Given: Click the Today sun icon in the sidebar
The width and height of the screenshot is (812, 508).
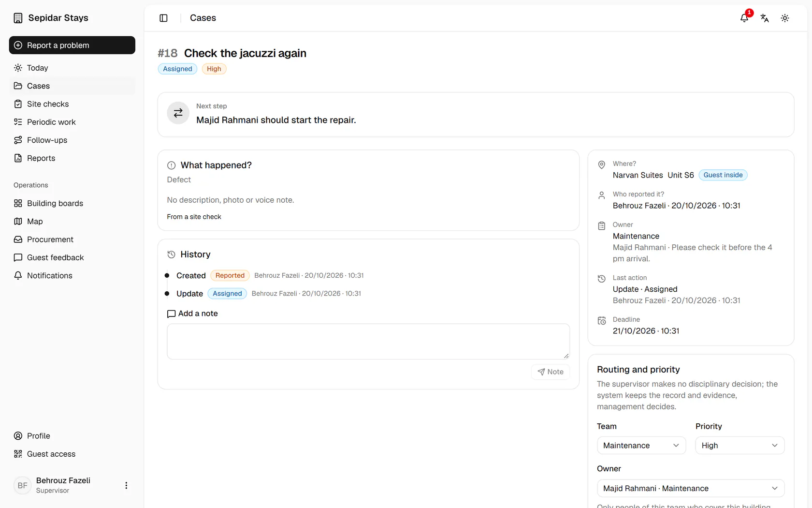Looking at the screenshot, I should [18, 68].
